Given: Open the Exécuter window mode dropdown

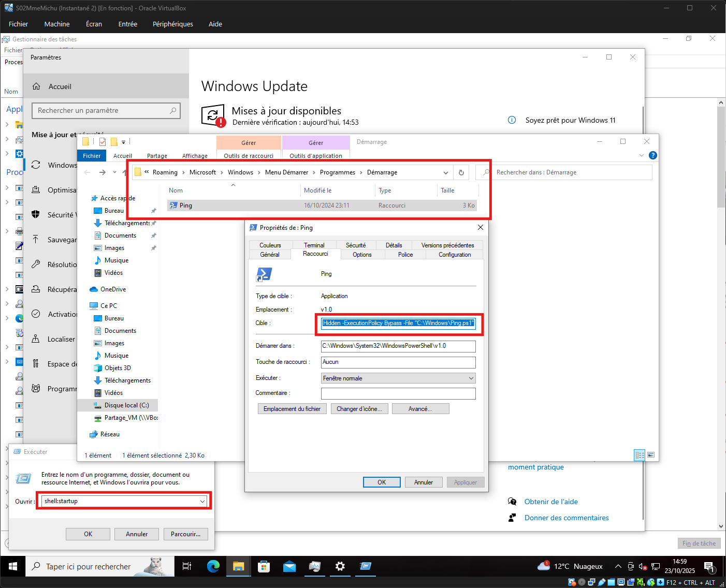Looking at the screenshot, I should (398, 378).
